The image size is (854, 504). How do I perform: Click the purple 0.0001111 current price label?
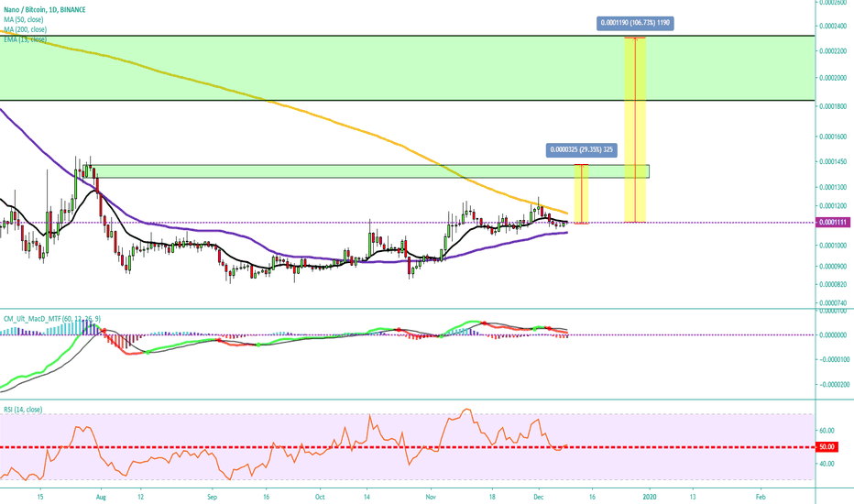833,223
